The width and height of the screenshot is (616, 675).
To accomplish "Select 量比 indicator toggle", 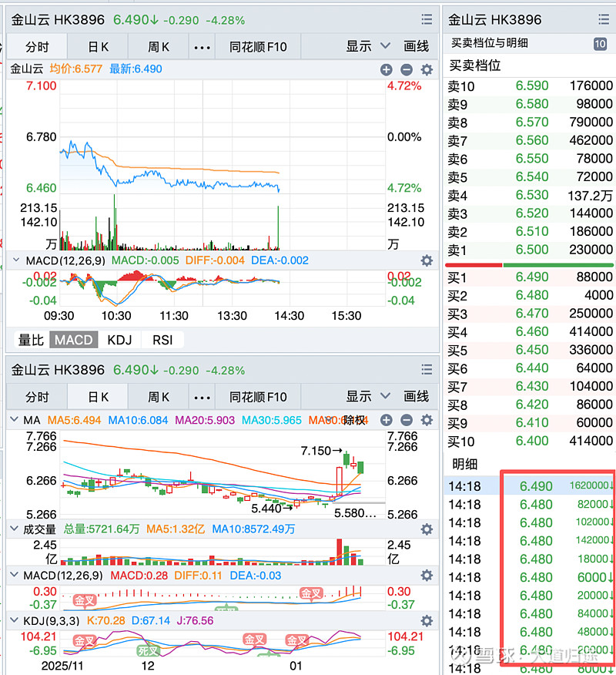I will click(x=31, y=340).
